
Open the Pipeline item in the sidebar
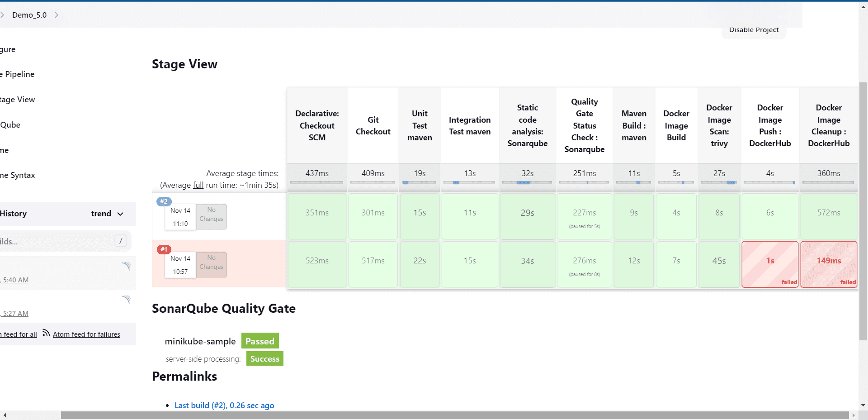coord(19,74)
